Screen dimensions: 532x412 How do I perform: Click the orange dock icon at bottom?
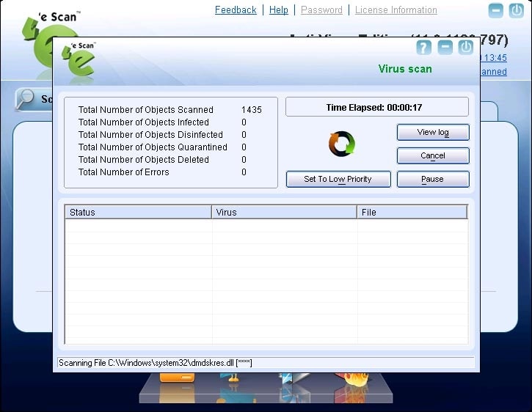point(177,378)
